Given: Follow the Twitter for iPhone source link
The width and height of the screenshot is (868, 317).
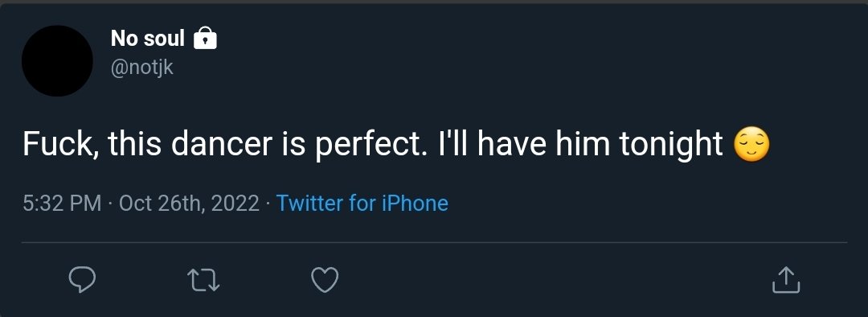Looking at the screenshot, I should (x=362, y=203).
